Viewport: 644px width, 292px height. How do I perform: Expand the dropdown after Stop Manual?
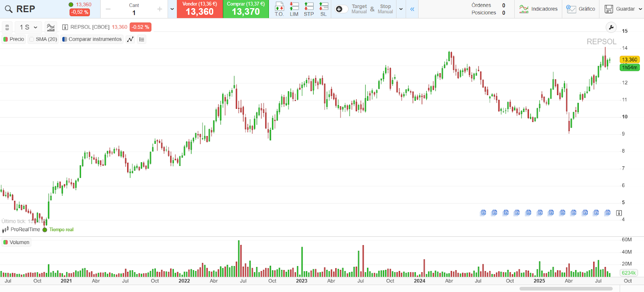(x=401, y=9)
